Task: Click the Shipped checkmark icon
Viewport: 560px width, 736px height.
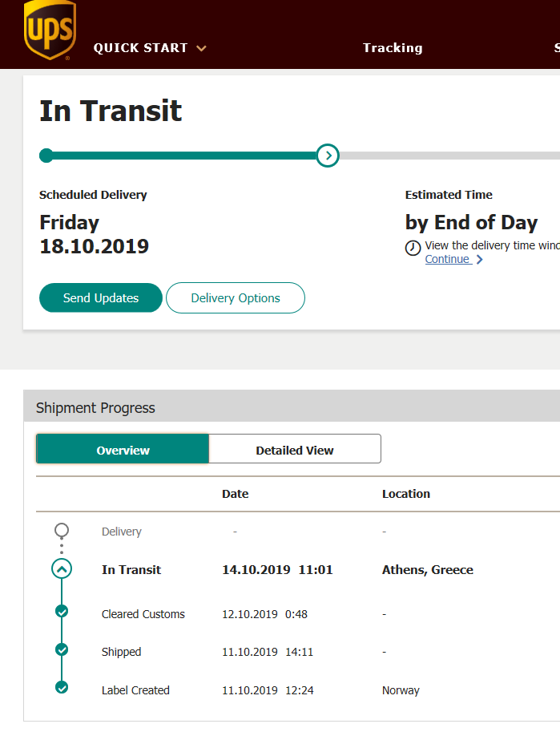Action: [x=62, y=649]
